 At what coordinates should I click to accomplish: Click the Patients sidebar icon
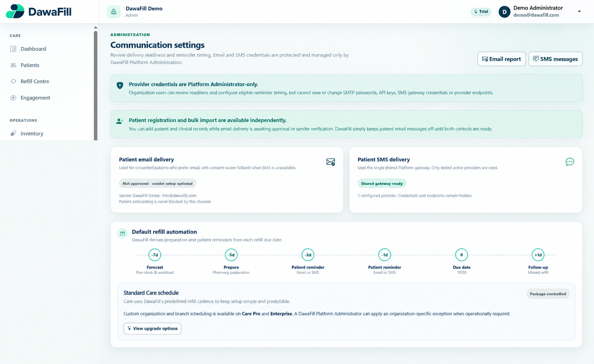pyautogui.click(x=13, y=65)
